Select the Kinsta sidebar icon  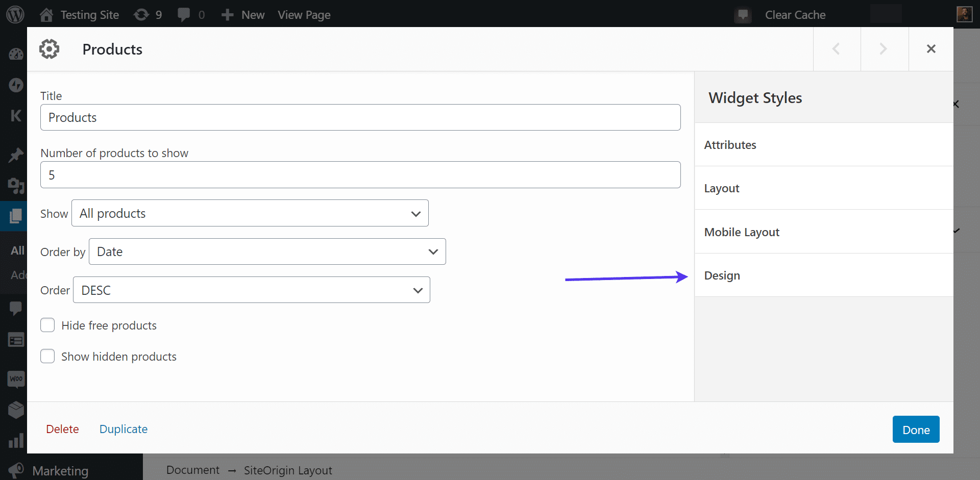coord(16,116)
